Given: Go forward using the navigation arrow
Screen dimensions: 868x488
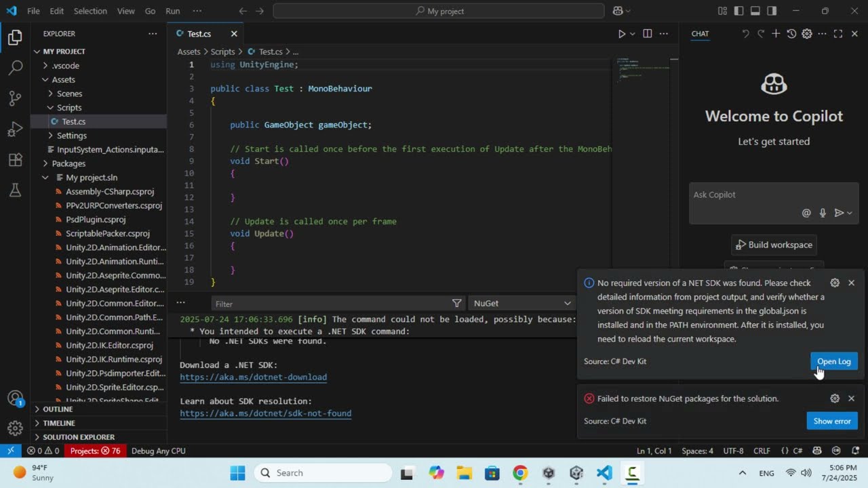Looking at the screenshot, I should (x=260, y=11).
